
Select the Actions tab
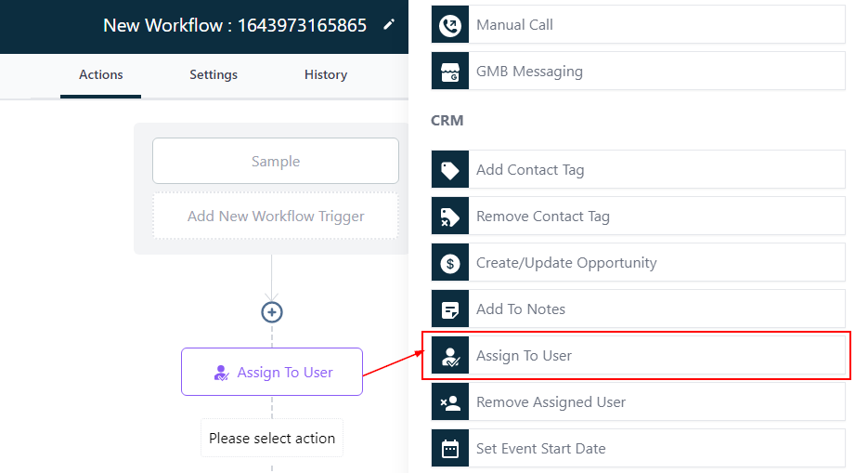101,74
